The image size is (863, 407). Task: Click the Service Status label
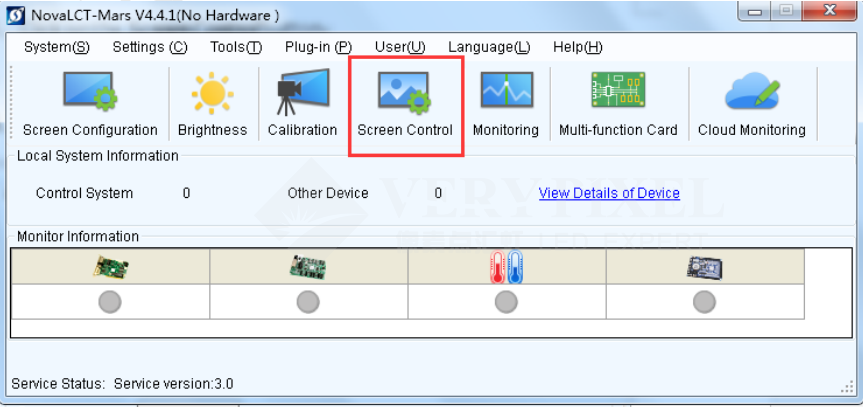58,383
